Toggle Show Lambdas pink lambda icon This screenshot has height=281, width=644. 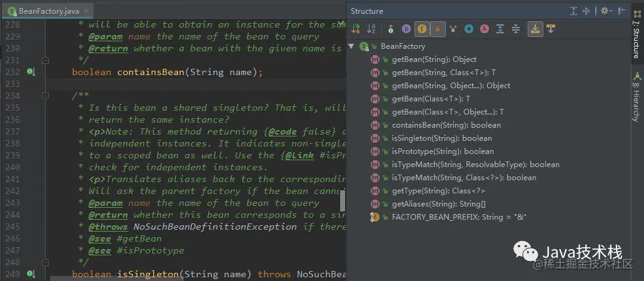pyautogui.click(x=485, y=29)
